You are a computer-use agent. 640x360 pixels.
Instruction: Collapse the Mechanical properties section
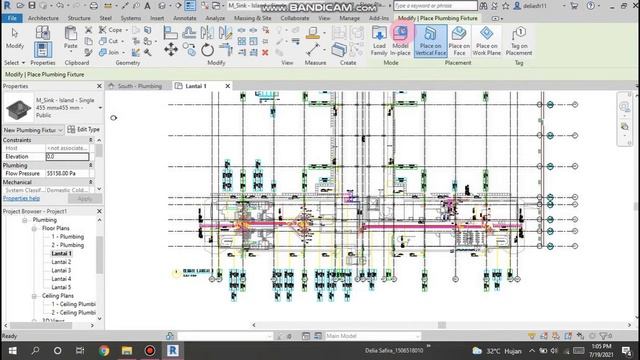pos(91,182)
